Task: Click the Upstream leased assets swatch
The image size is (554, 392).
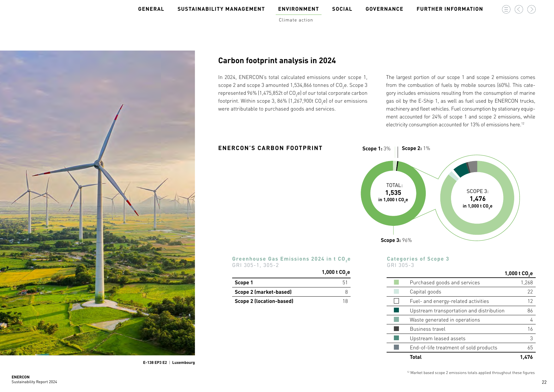Action: [x=396, y=338]
